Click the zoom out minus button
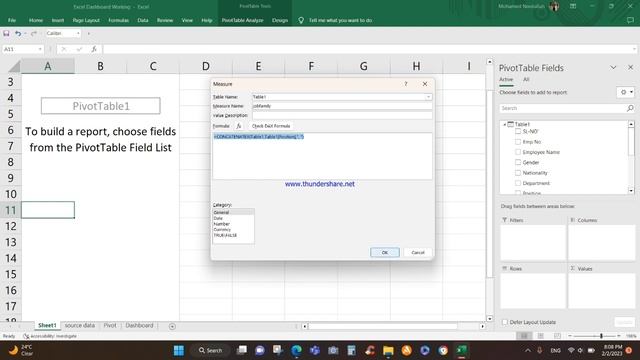 (570, 336)
